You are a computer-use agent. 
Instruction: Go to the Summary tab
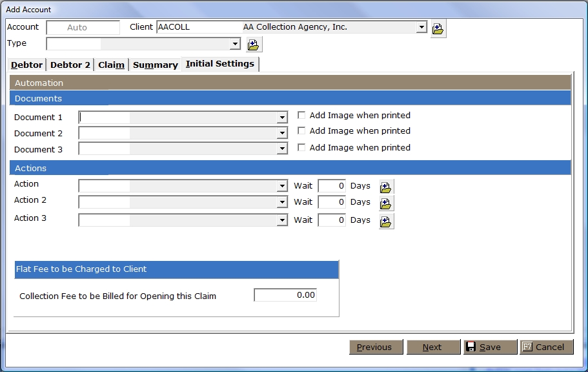(155, 65)
